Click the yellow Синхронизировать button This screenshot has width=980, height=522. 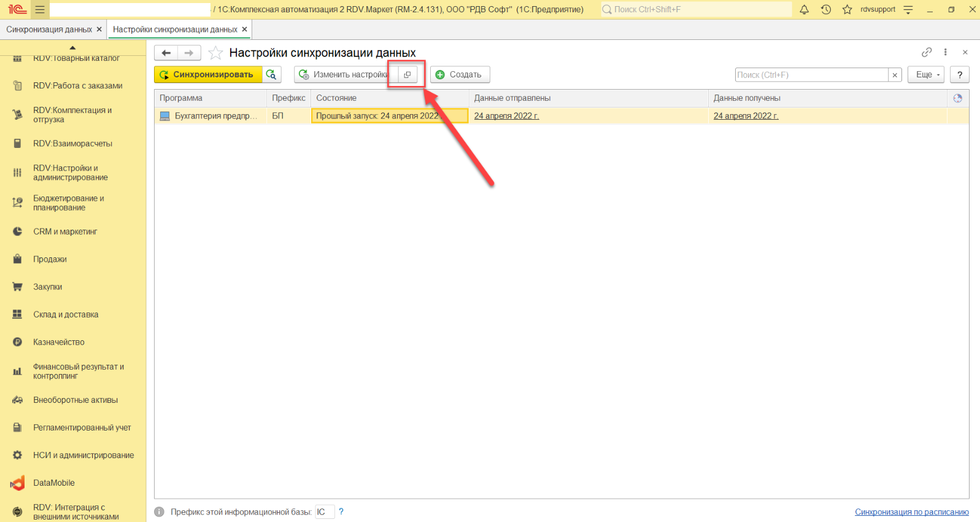[207, 74]
